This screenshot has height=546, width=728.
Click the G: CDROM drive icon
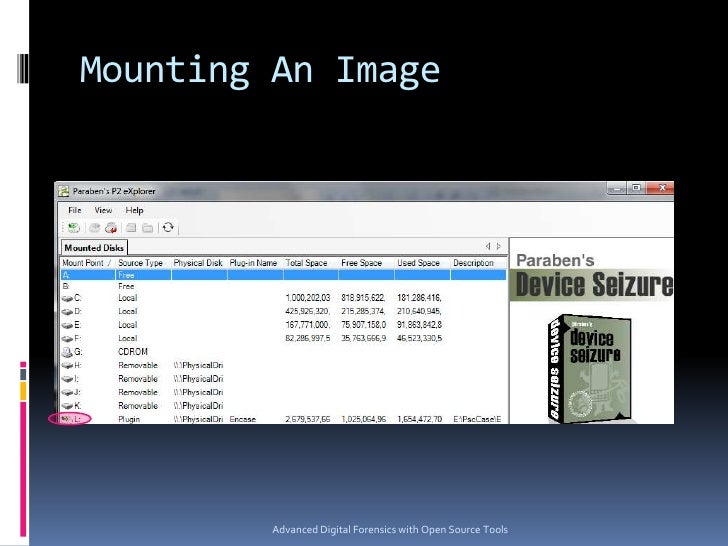(67, 352)
